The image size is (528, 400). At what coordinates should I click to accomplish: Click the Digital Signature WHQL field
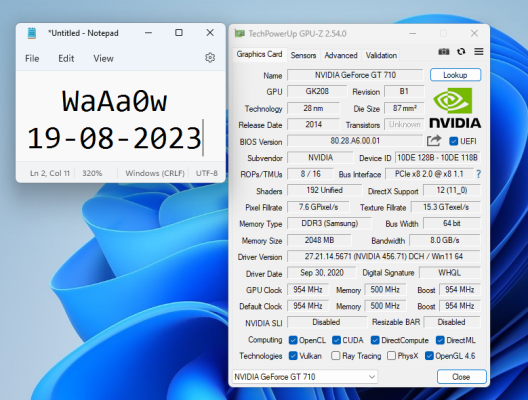pyautogui.click(x=450, y=273)
